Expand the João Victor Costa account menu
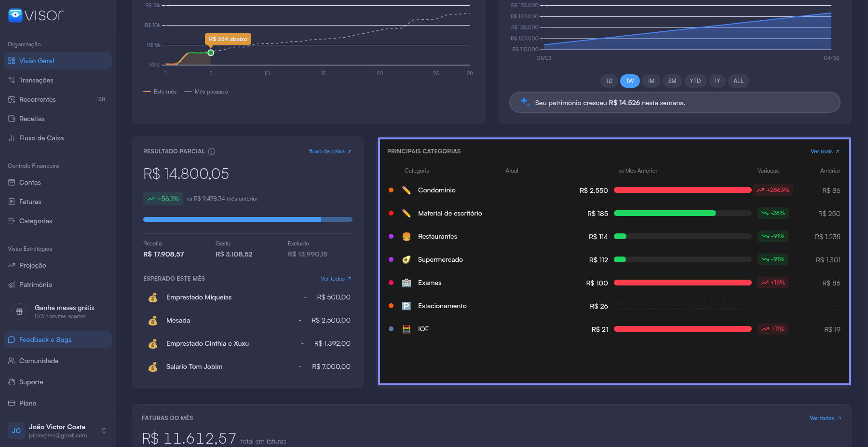 click(x=104, y=431)
